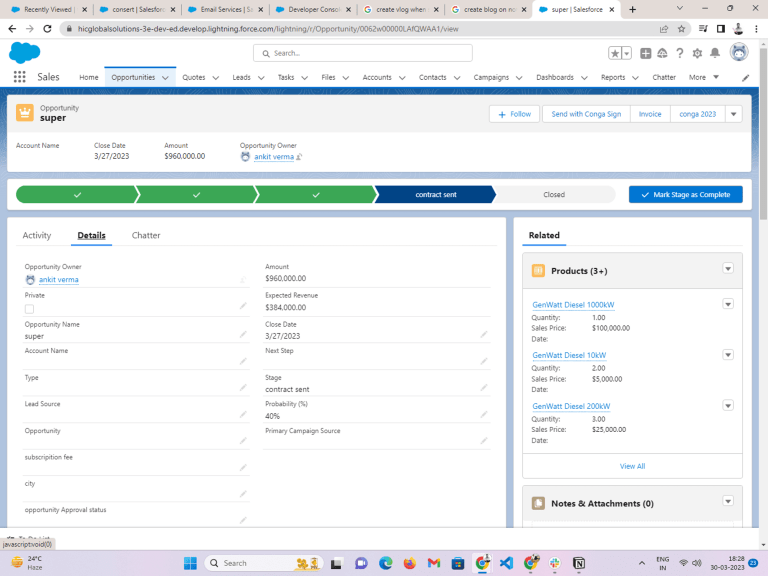This screenshot has height=576, width=768.
Task: Click the Notes & Attachments icon
Action: [x=538, y=503]
